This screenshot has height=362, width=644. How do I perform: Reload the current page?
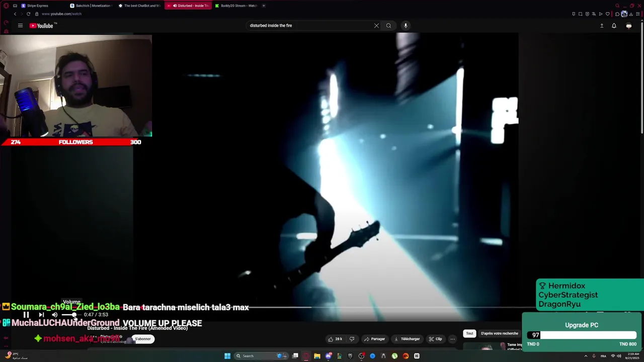click(29, 14)
